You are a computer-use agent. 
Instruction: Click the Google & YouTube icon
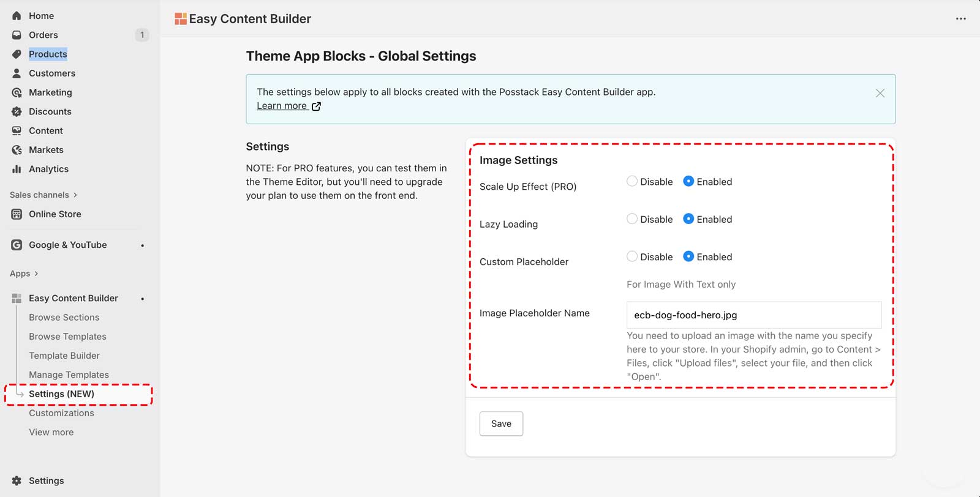pos(17,245)
